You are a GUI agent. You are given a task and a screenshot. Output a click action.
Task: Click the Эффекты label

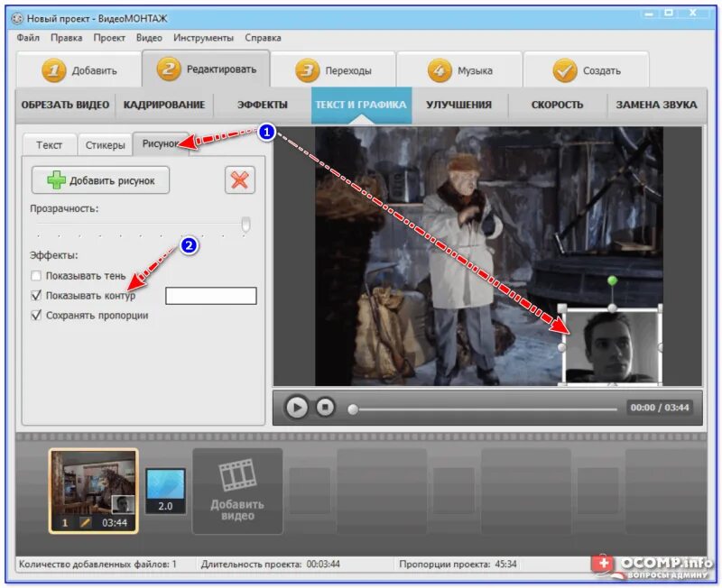pos(54,255)
